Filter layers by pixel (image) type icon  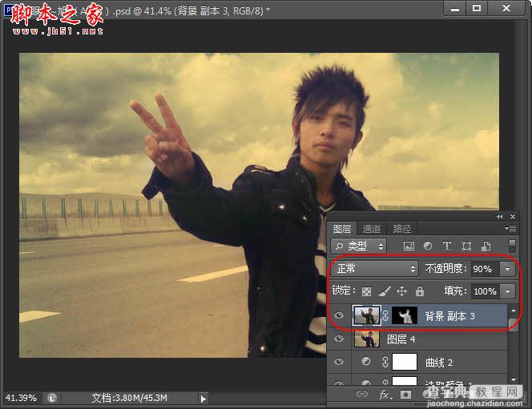click(409, 246)
